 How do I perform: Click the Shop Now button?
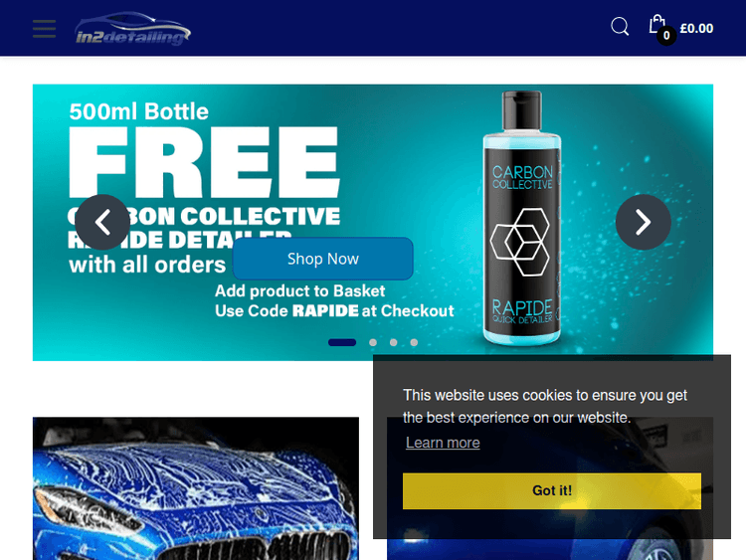click(x=323, y=259)
